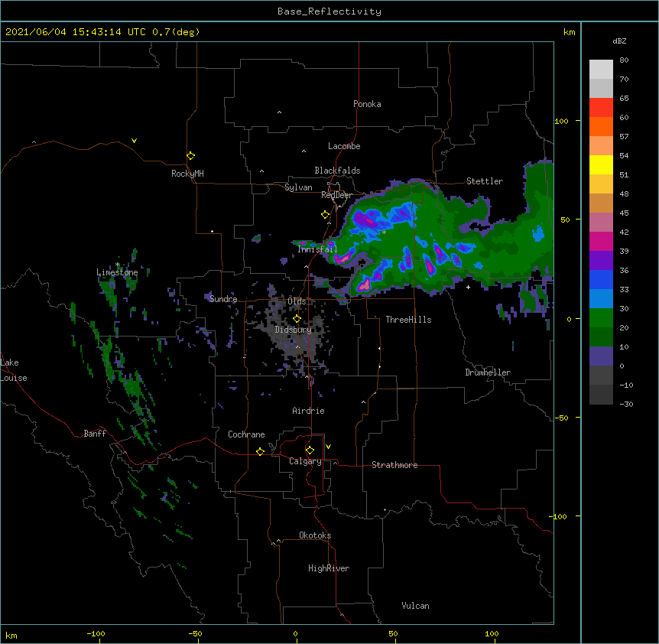Click the Sundre town label
The height and width of the screenshot is (644, 659).
[223, 299]
